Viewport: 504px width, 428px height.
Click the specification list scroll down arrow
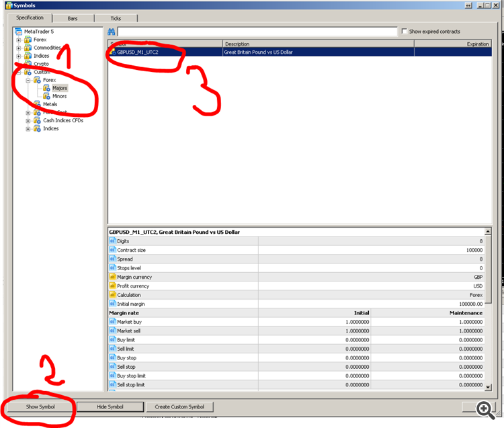488,388
